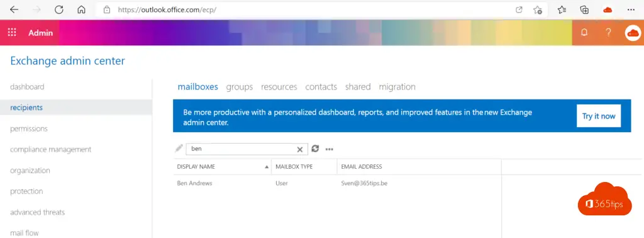
Task: Switch to the contacts tab
Action: [x=321, y=87]
